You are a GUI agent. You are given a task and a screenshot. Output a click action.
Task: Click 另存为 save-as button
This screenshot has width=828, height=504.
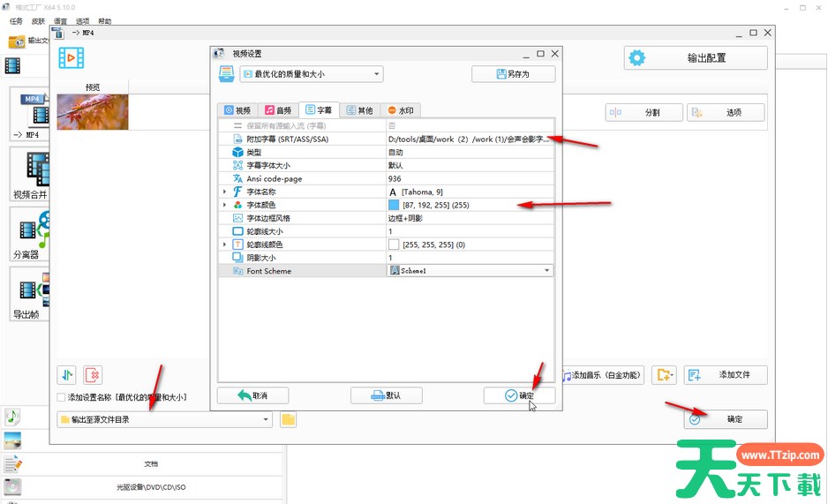coord(513,74)
